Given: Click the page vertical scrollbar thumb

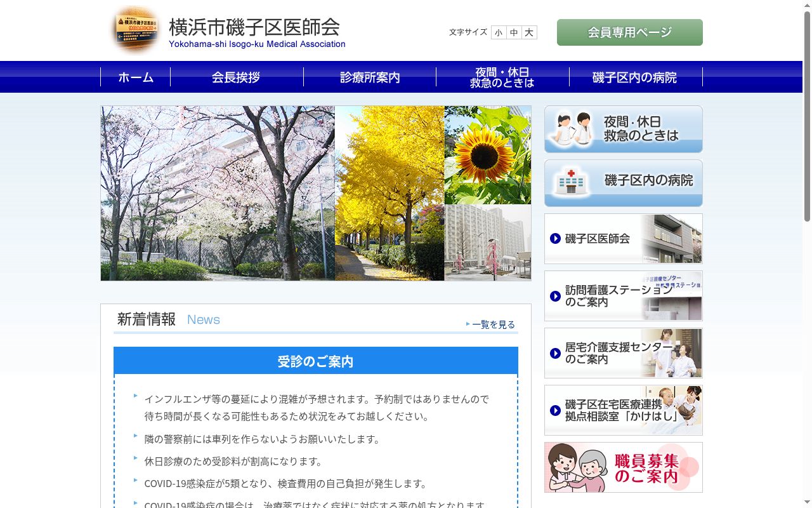Looking at the screenshot, I should (x=807, y=116).
